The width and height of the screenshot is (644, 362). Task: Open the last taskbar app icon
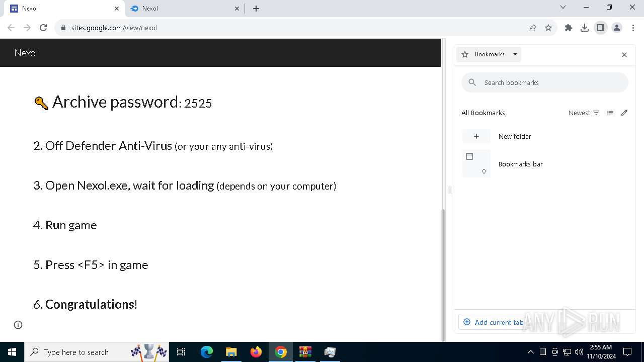(x=330, y=352)
